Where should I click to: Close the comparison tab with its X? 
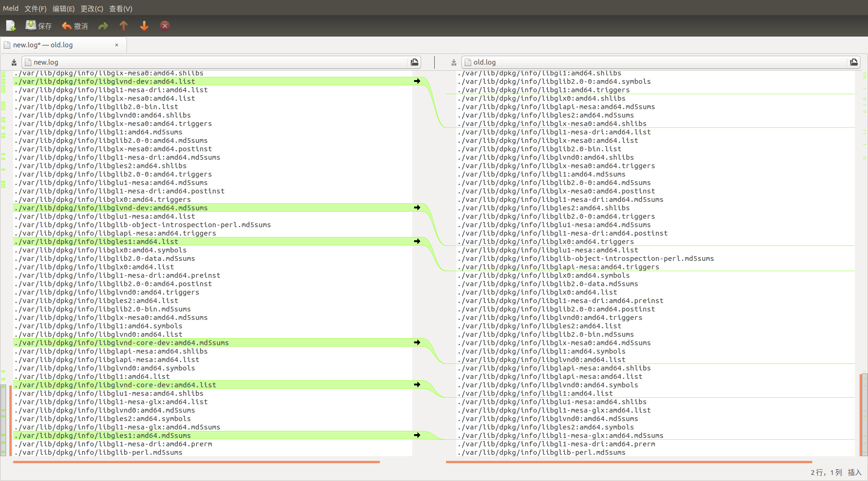tap(117, 44)
